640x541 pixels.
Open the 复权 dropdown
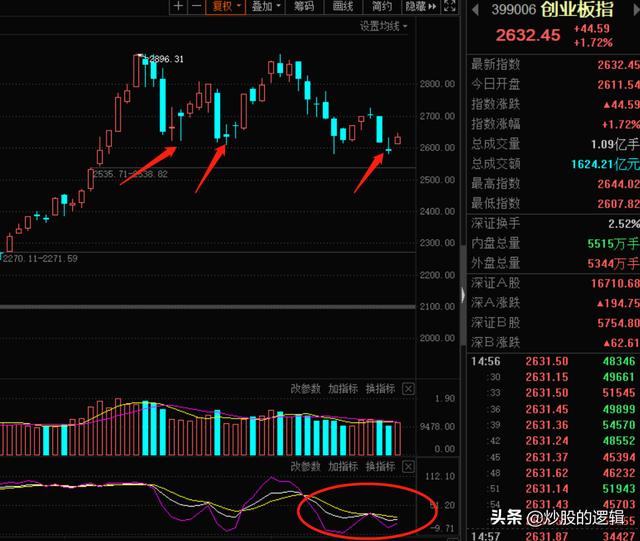[x=226, y=6]
